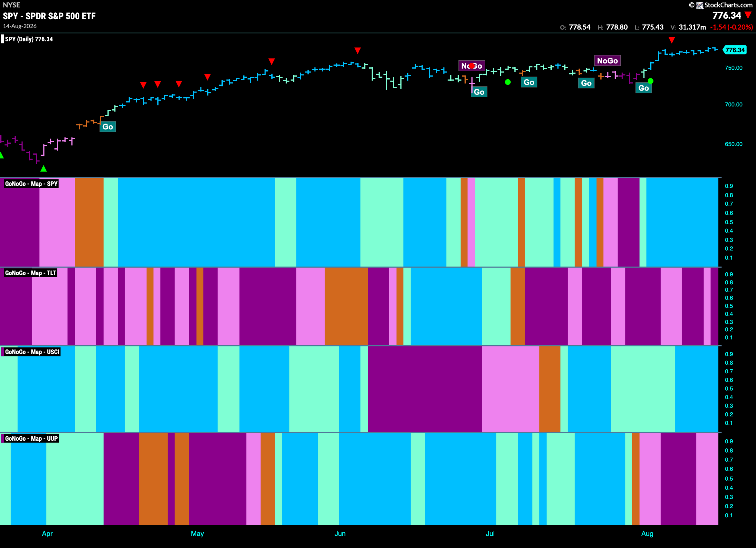Click the NoGo label in late July
Viewport: 756px width, 548px height.
point(607,61)
